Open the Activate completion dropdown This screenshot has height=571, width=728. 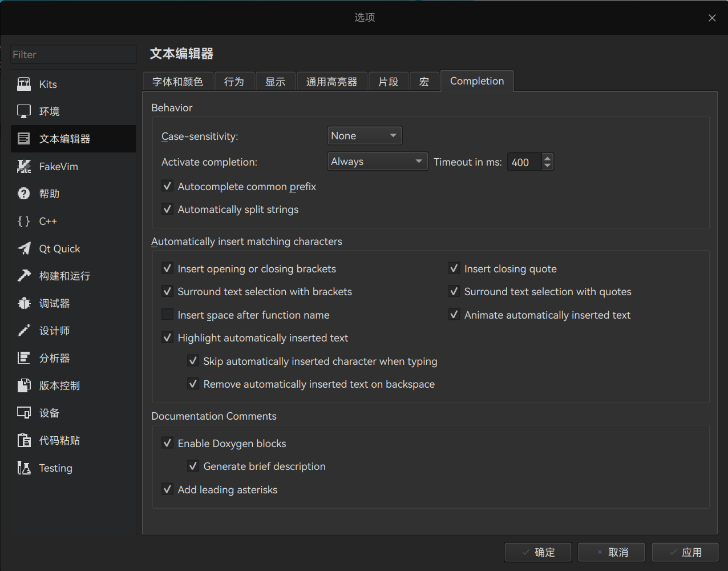[377, 161]
